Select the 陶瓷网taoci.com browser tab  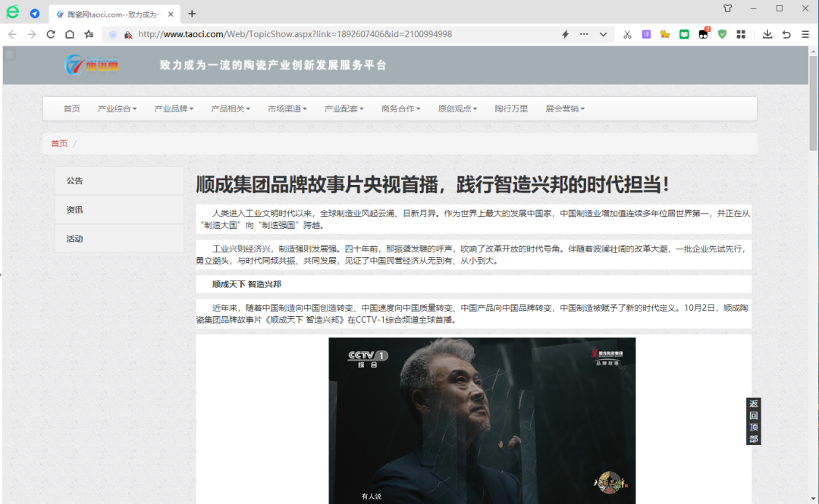(115, 14)
